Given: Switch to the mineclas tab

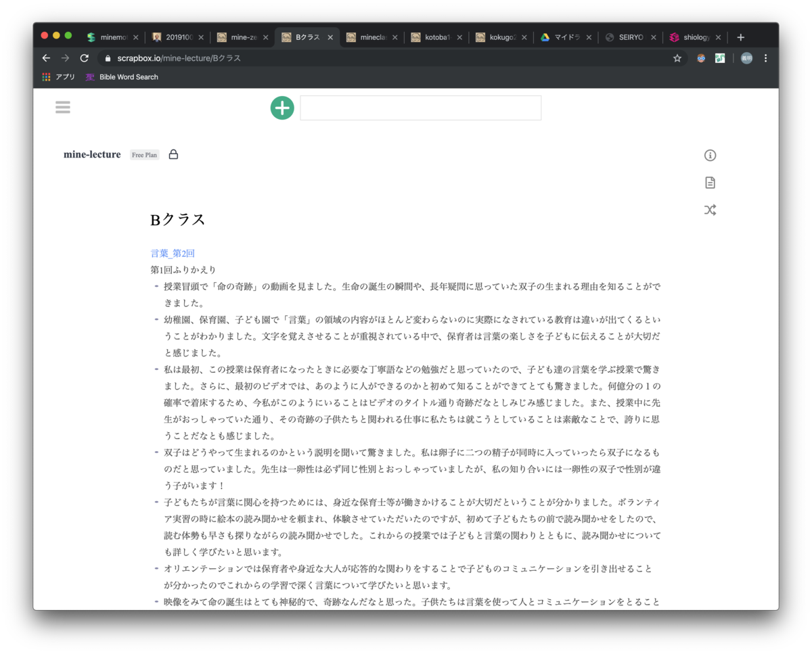Looking at the screenshot, I should (x=372, y=37).
